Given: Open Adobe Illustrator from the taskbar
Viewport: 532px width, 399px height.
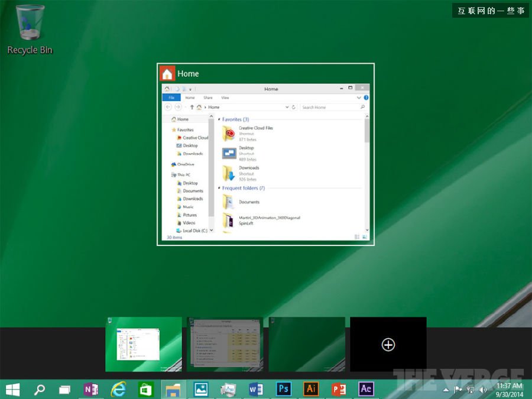Looking at the screenshot, I should point(311,389).
